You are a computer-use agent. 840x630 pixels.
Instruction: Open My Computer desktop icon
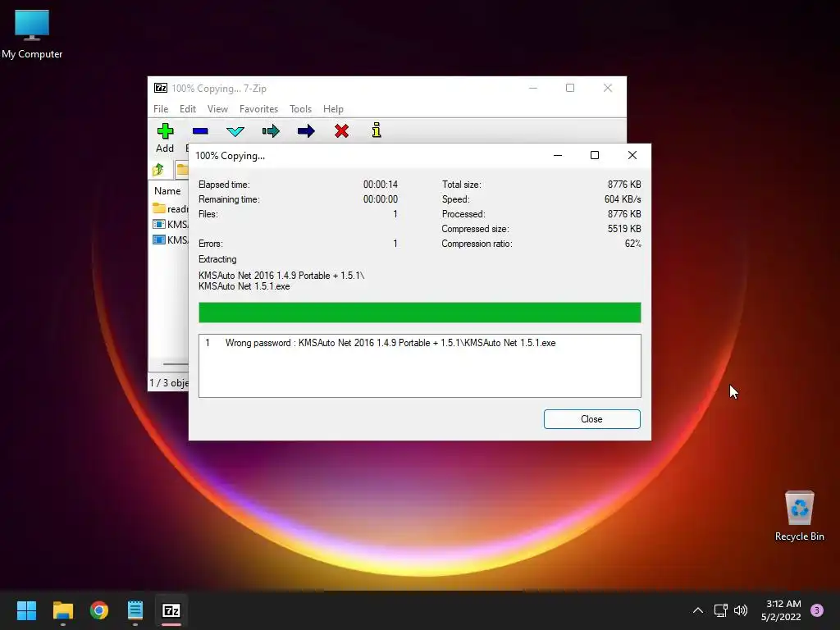32,34
